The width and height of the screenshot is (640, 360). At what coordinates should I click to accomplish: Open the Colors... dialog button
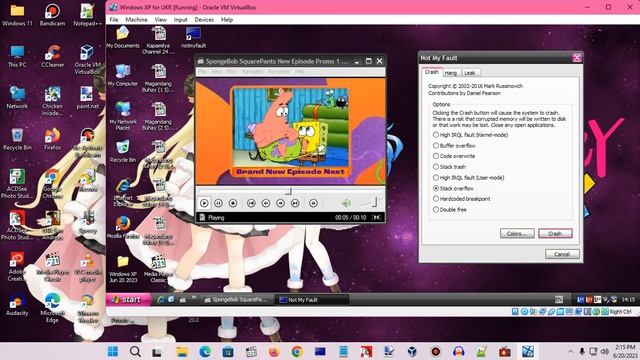coord(517,233)
